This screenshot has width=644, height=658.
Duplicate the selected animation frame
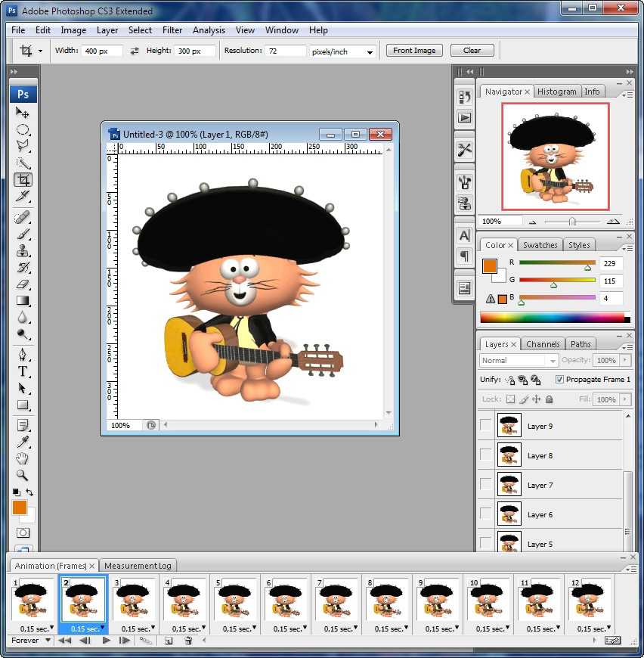169,641
